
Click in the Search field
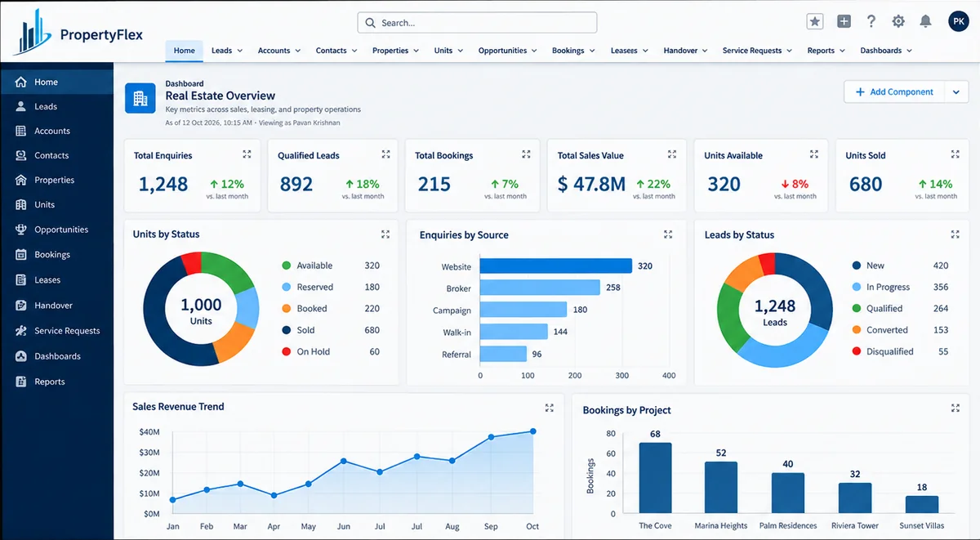click(x=477, y=23)
